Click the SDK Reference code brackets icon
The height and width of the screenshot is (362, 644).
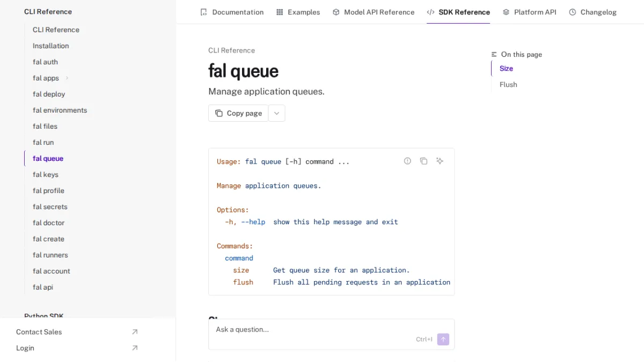pos(430,12)
